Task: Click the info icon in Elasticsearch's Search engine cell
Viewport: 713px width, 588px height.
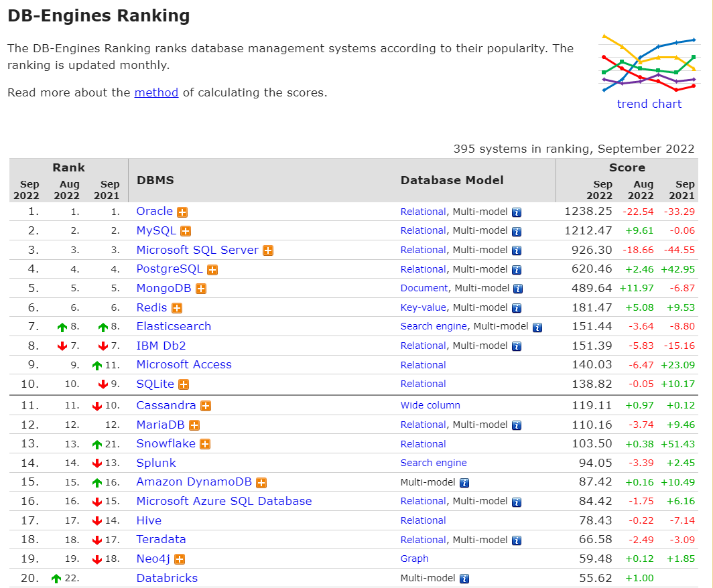Action: (x=537, y=327)
